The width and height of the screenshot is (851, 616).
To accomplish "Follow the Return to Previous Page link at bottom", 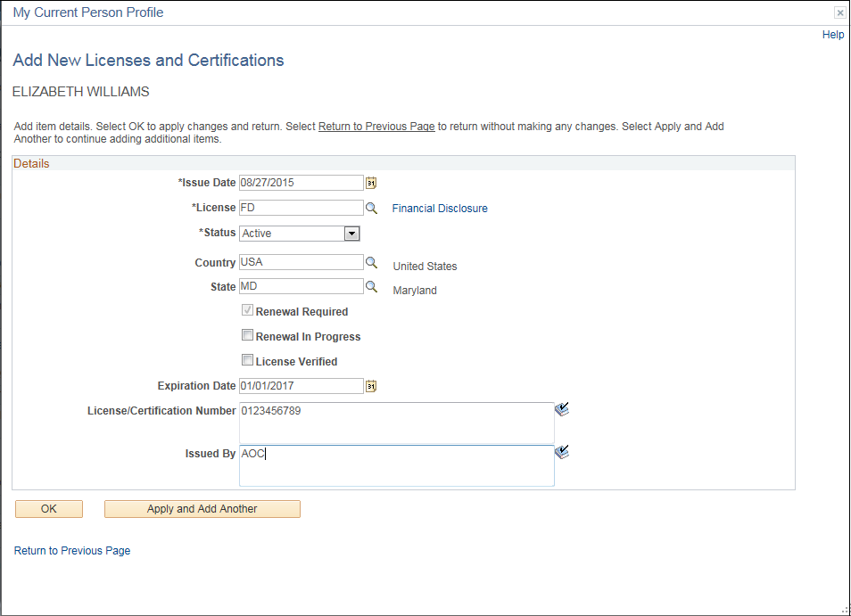I will (72, 550).
